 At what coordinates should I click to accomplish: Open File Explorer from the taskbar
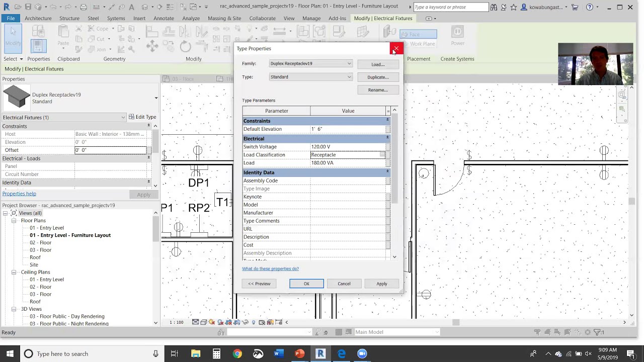pyautogui.click(x=196, y=353)
